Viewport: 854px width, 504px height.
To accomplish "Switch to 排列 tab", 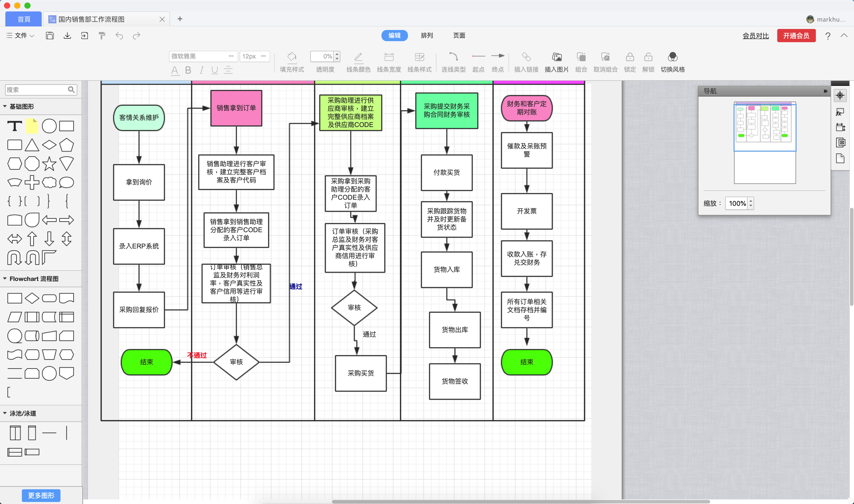I will tap(427, 35).
